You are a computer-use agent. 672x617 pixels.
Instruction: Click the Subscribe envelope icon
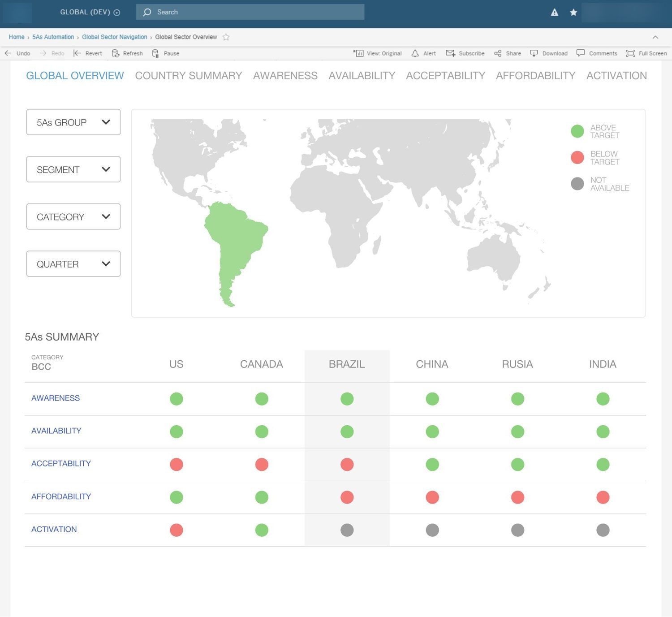[x=451, y=53]
